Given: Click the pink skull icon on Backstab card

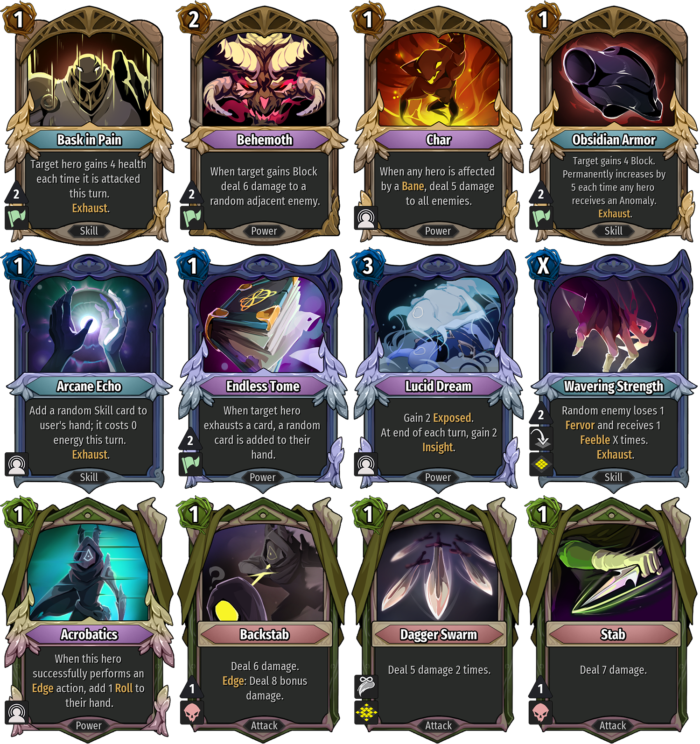Looking at the screenshot, I should (192, 712).
